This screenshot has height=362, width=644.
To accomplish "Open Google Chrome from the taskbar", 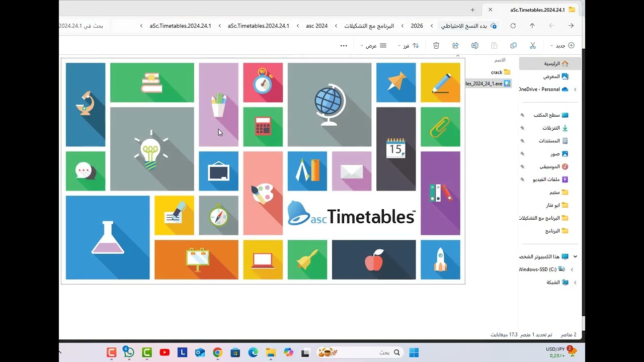I will pyautogui.click(x=217, y=352).
